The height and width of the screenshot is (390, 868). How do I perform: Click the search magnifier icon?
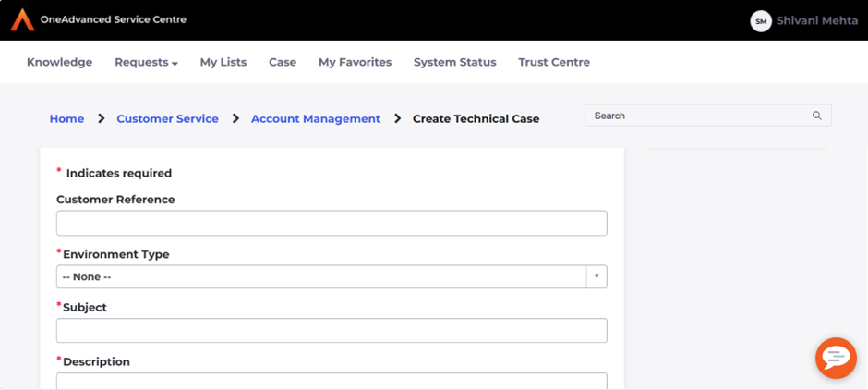pyautogui.click(x=817, y=116)
